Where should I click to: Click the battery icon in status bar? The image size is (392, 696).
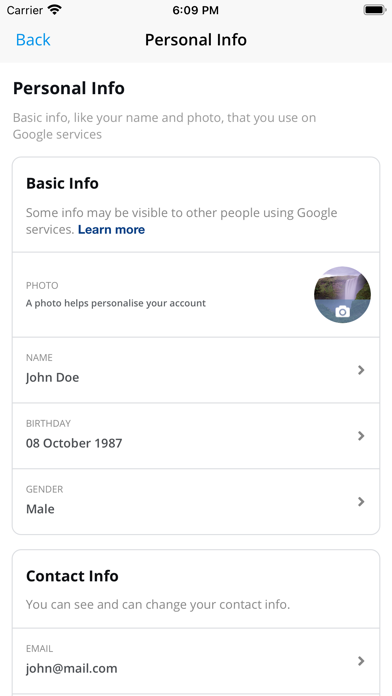tap(375, 10)
